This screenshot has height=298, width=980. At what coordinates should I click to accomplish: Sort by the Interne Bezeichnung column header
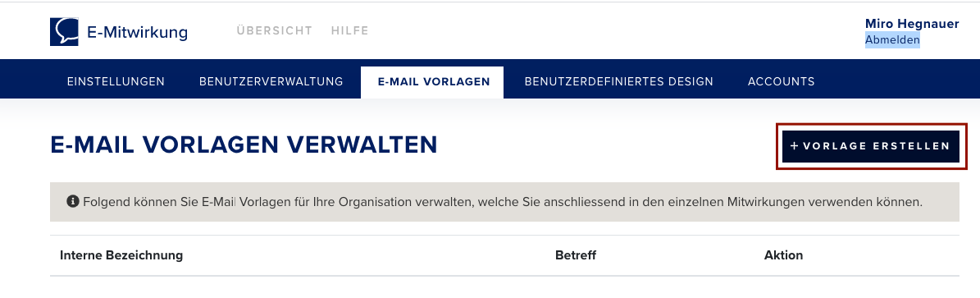point(121,255)
